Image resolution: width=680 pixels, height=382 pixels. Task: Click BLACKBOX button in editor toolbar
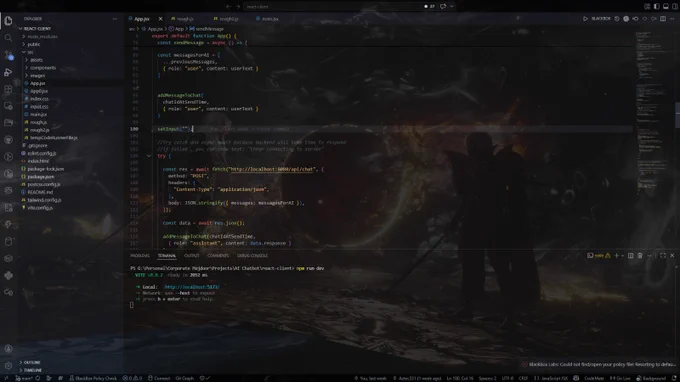click(601, 19)
